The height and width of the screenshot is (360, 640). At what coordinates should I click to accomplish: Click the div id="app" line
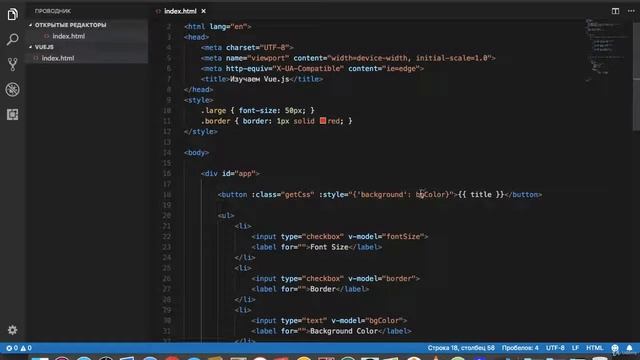(230, 173)
